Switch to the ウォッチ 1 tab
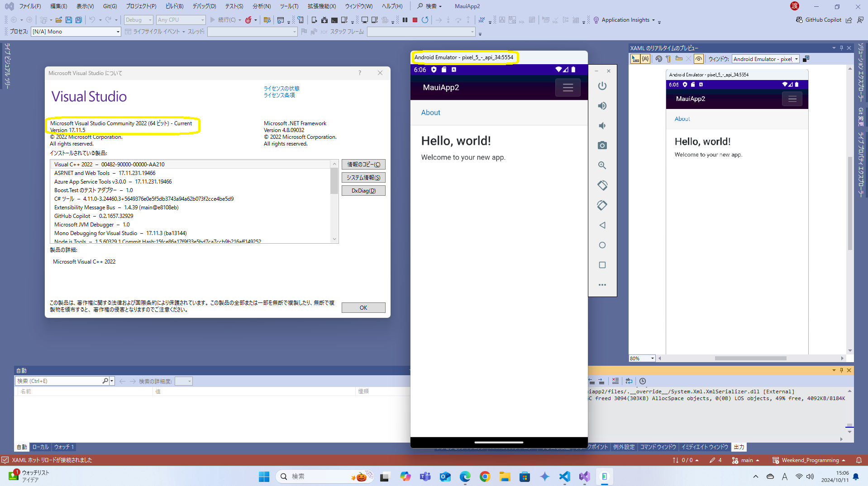This screenshot has width=868, height=486. coord(64,447)
